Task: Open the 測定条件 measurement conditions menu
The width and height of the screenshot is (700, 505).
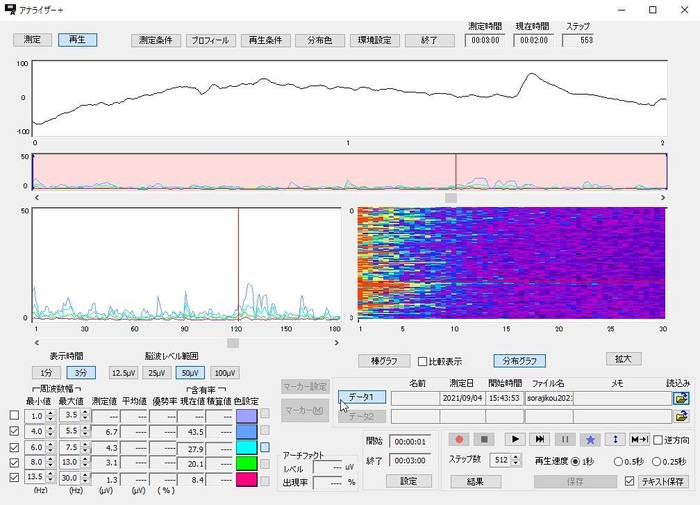Action: pos(155,41)
